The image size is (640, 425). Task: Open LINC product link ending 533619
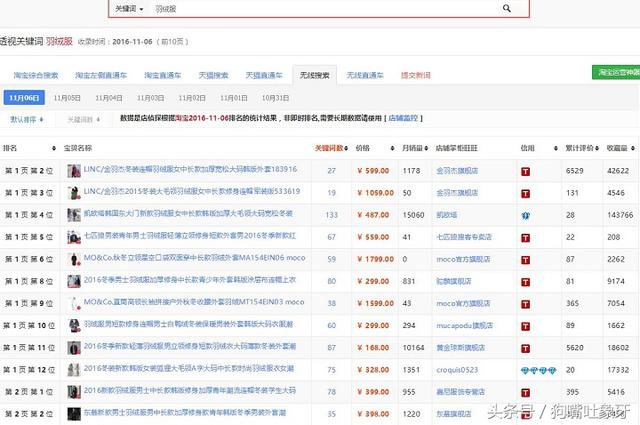[192, 191]
